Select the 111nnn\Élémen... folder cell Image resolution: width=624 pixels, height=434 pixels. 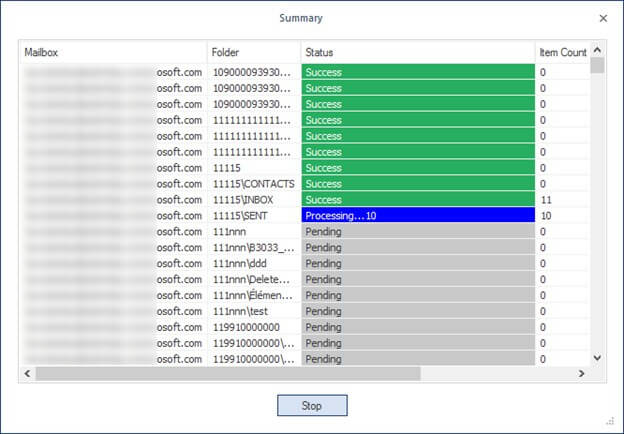(254, 295)
